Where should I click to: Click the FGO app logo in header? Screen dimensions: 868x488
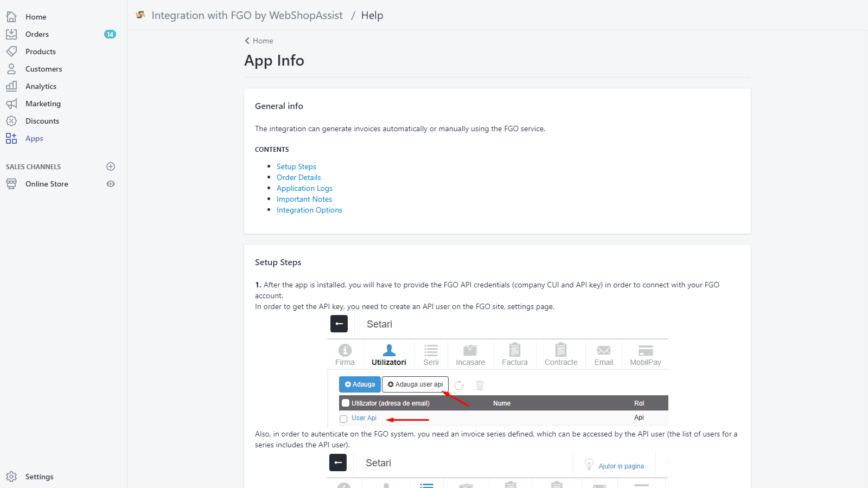point(141,15)
